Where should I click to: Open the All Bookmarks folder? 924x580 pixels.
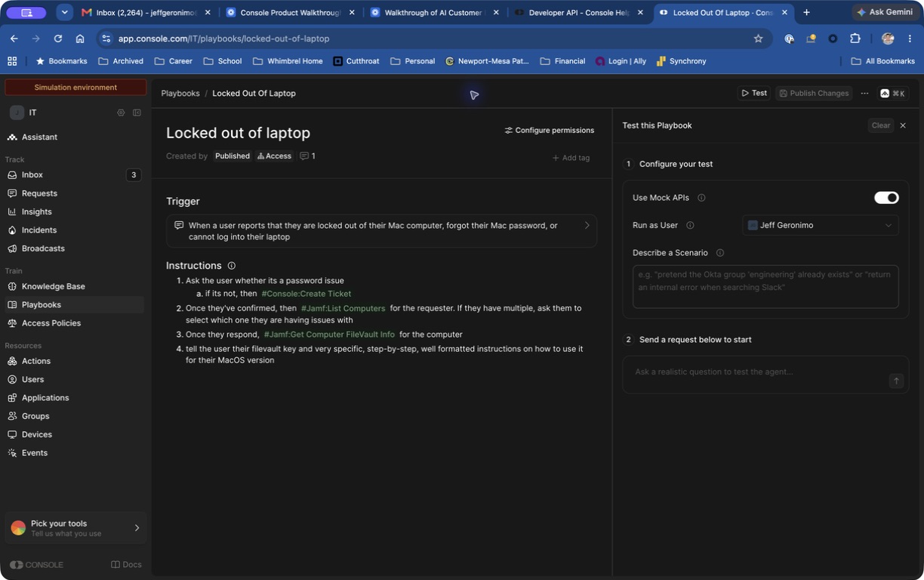[882, 61]
